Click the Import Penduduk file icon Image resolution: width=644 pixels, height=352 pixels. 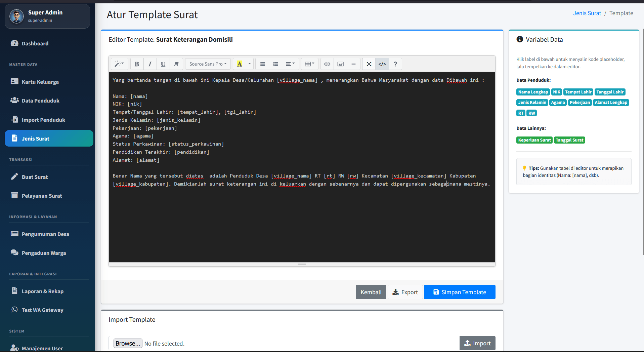pos(14,119)
